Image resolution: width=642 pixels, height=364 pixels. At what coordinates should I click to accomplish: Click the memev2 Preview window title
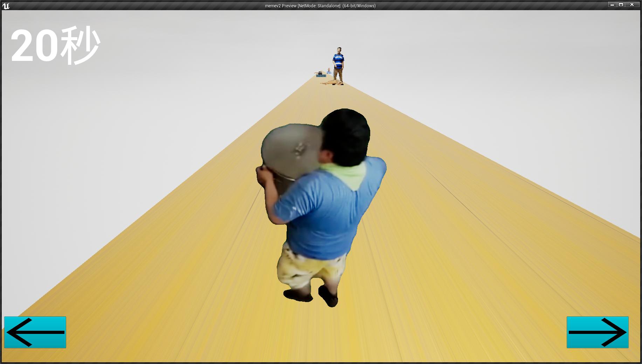320,6
